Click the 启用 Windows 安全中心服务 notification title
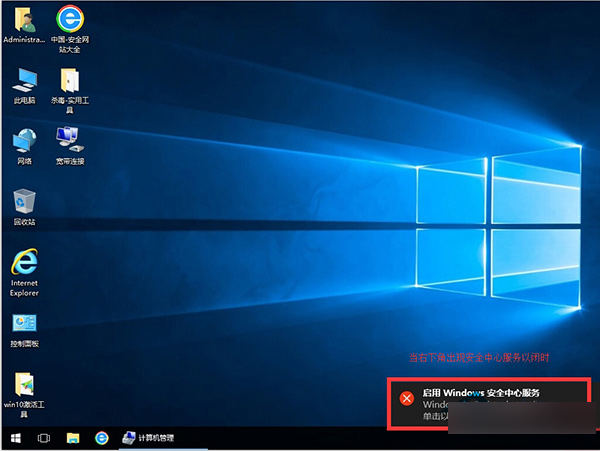Viewport: 600px width, 451px height. point(480,393)
